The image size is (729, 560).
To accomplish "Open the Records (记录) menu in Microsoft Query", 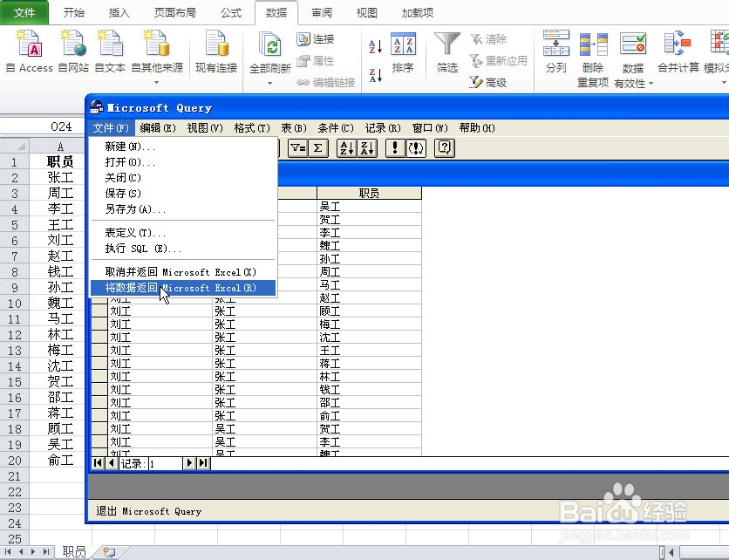I will (x=381, y=127).
